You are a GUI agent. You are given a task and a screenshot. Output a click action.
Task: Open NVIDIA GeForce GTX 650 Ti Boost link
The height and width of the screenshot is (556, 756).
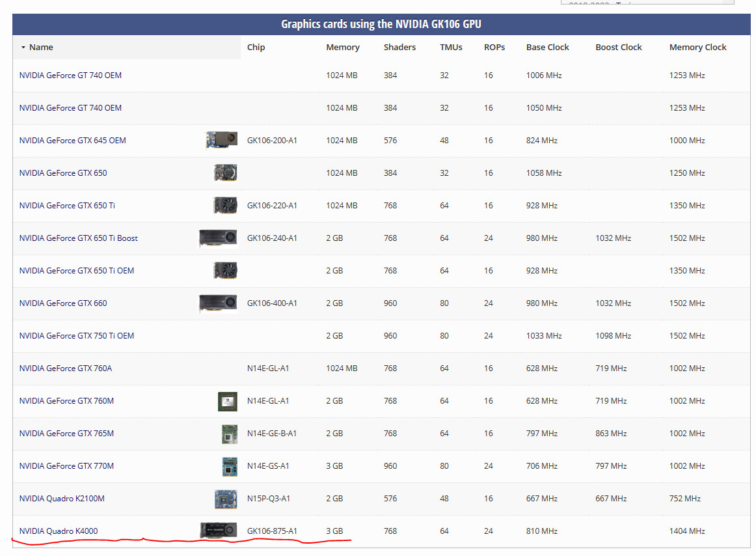point(79,238)
